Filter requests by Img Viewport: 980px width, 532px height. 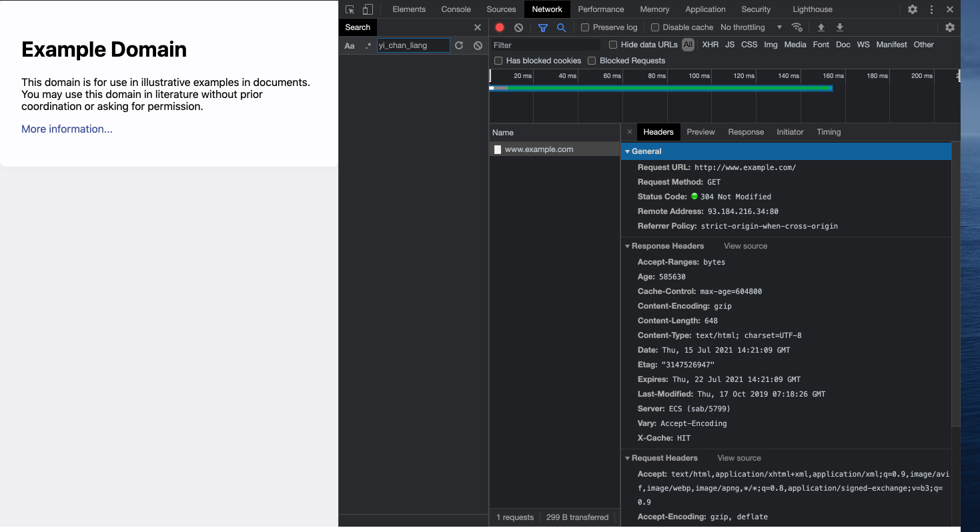(771, 45)
